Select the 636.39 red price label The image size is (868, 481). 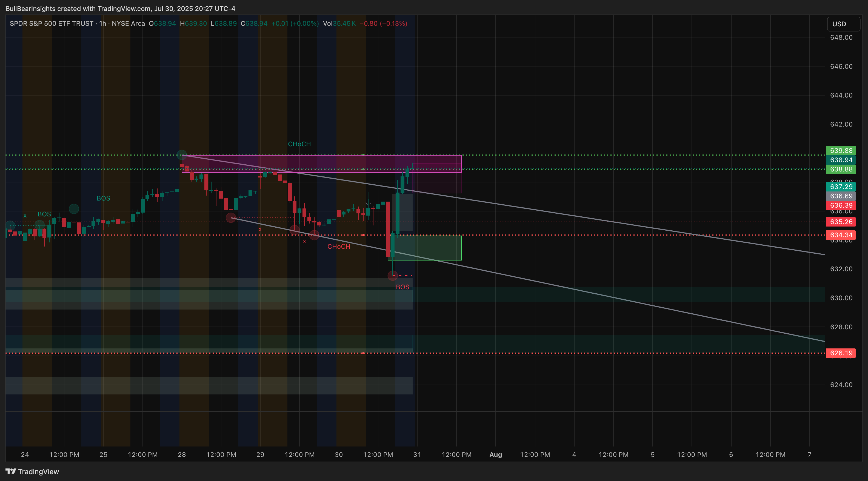pyautogui.click(x=841, y=205)
